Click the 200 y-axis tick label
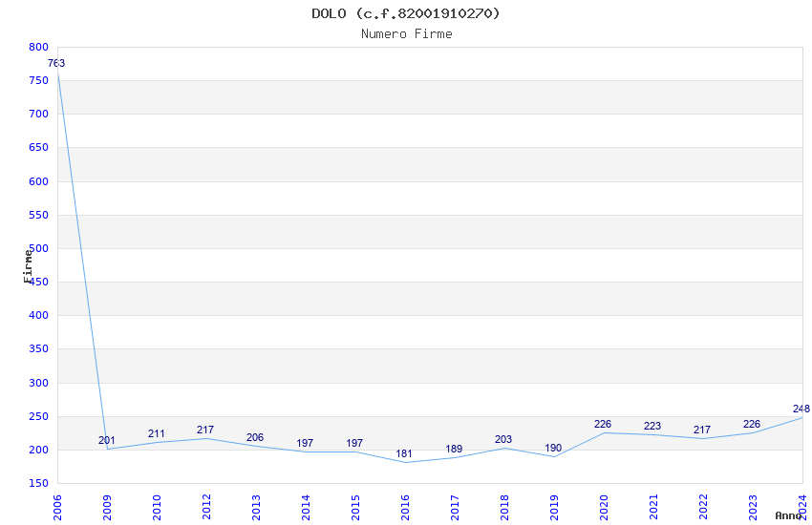812x525 pixels. pyautogui.click(x=39, y=450)
